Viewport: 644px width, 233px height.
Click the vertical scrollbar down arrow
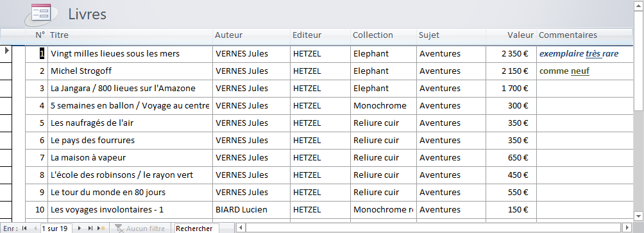(638, 216)
